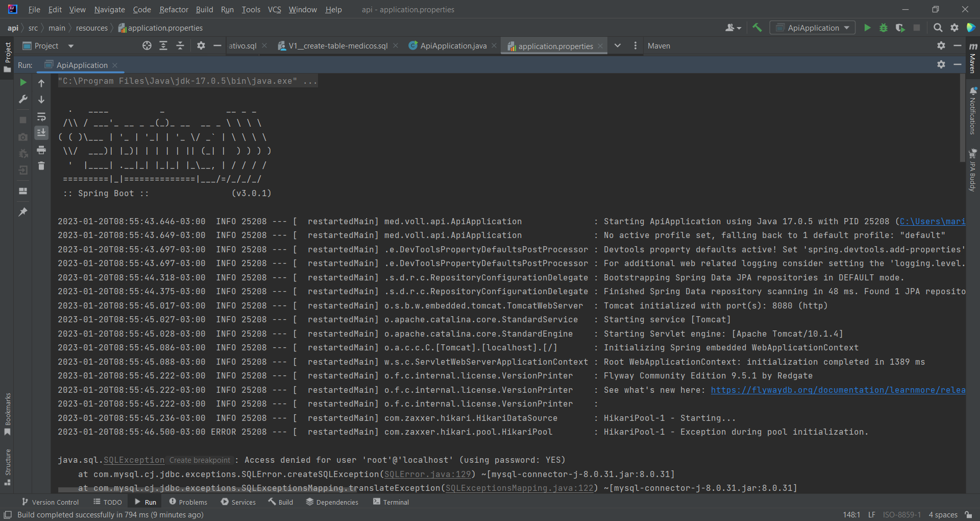Open the VCS menu
Viewport: 980px width, 521px height.
point(275,9)
